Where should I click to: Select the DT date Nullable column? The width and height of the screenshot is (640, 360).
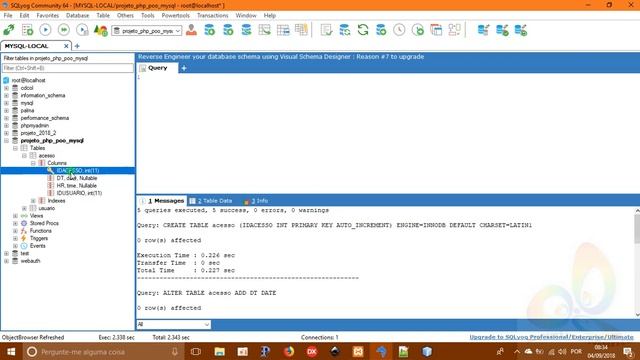click(x=77, y=178)
